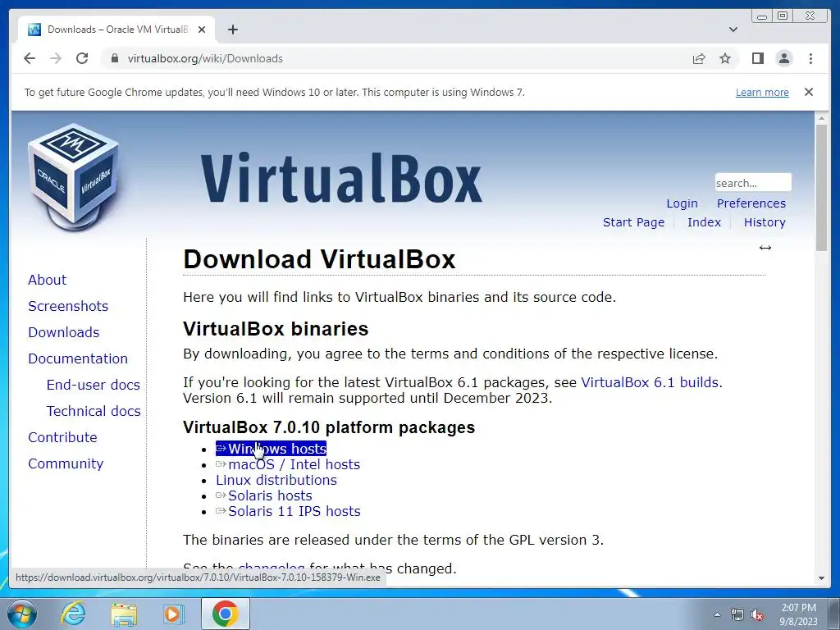Go back to the previous page
840x630 pixels.
point(30,58)
